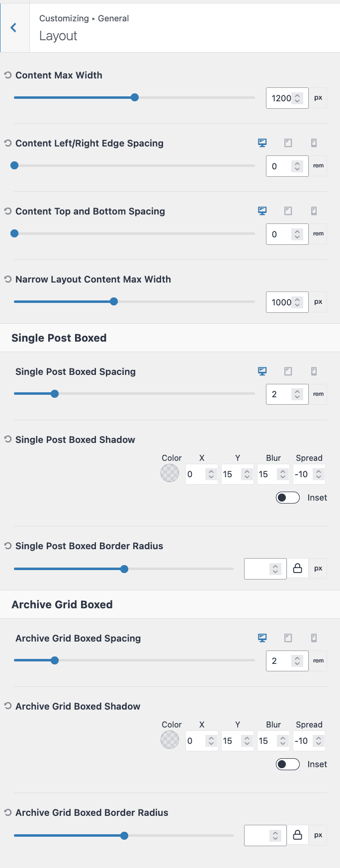Reset Narrow Layout Content Max Width
This screenshot has width=340, height=868.
tap(6, 279)
